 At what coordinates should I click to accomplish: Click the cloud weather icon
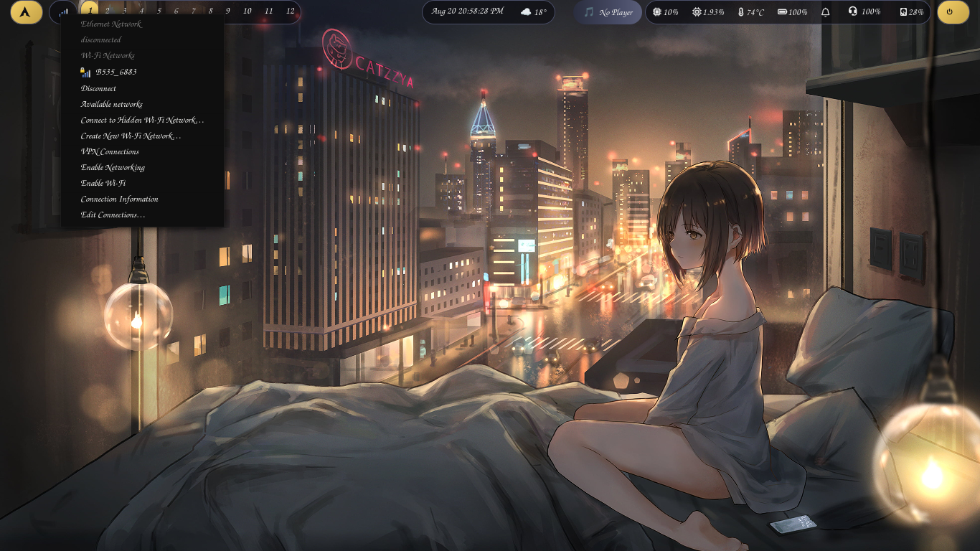(x=526, y=12)
